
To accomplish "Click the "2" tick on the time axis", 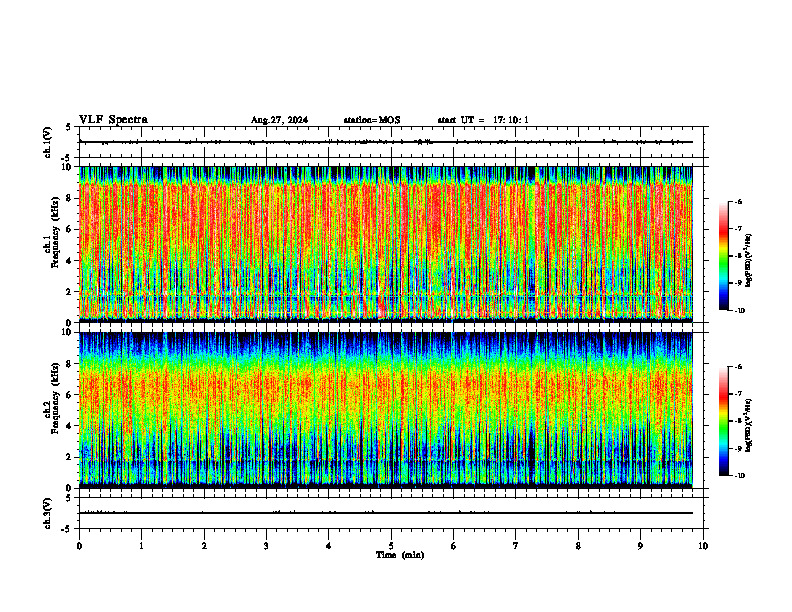I will click(x=204, y=546).
